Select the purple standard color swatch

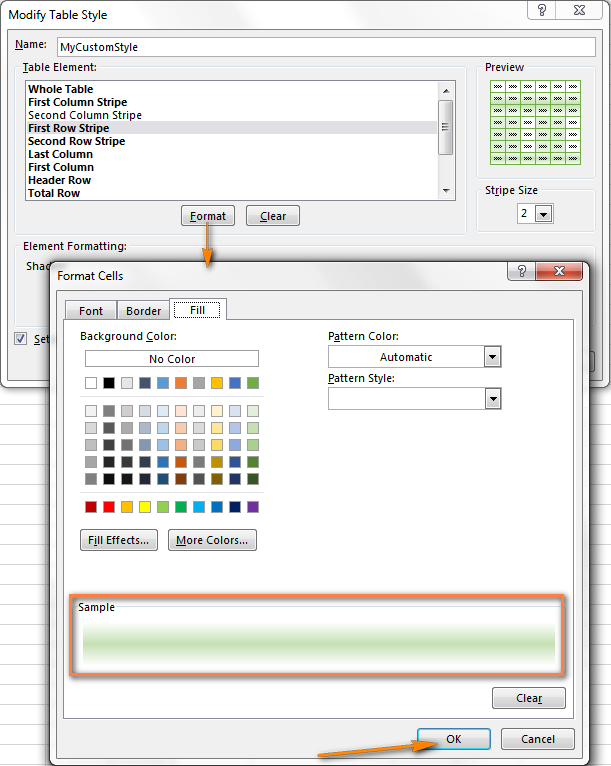[253, 507]
